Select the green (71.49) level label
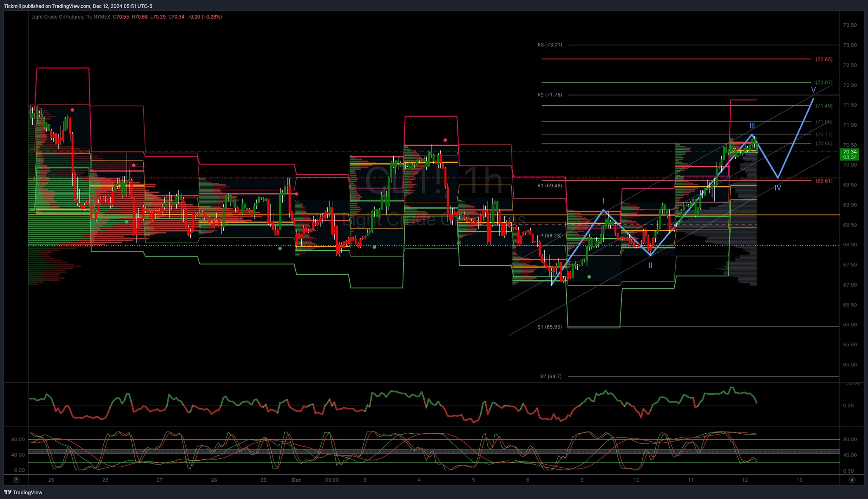 pos(824,106)
